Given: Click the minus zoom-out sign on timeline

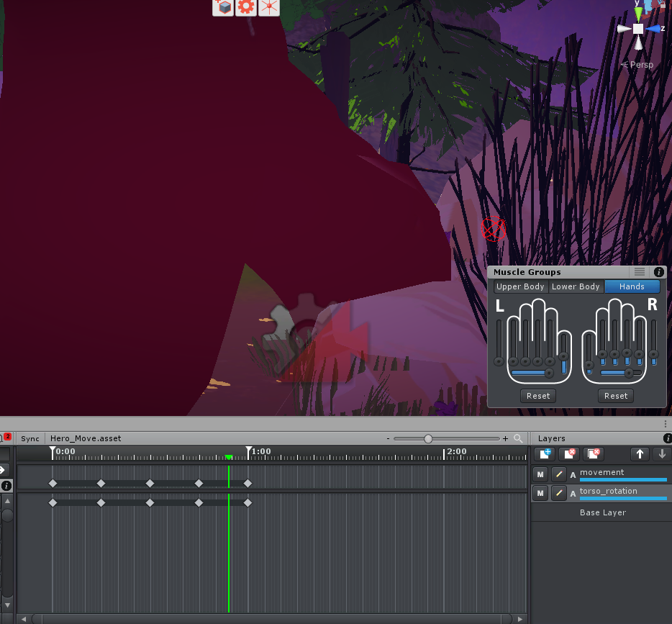Looking at the screenshot, I should point(388,438).
